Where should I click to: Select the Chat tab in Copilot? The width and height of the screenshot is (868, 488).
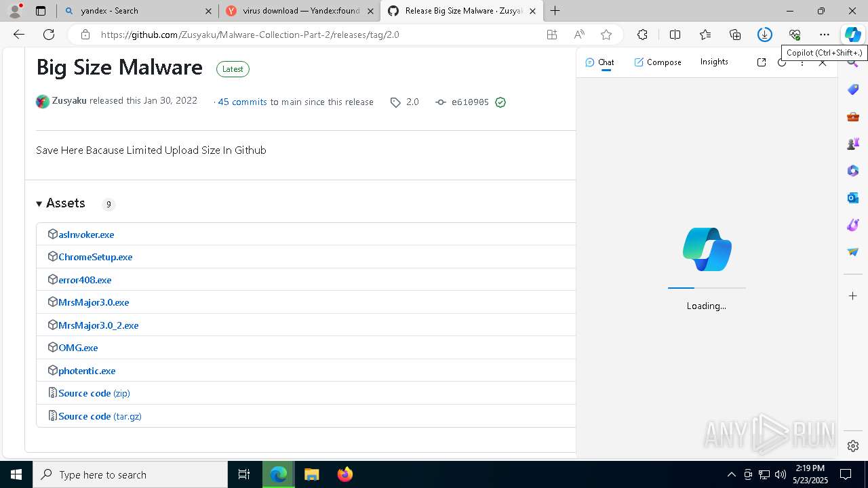tap(599, 62)
